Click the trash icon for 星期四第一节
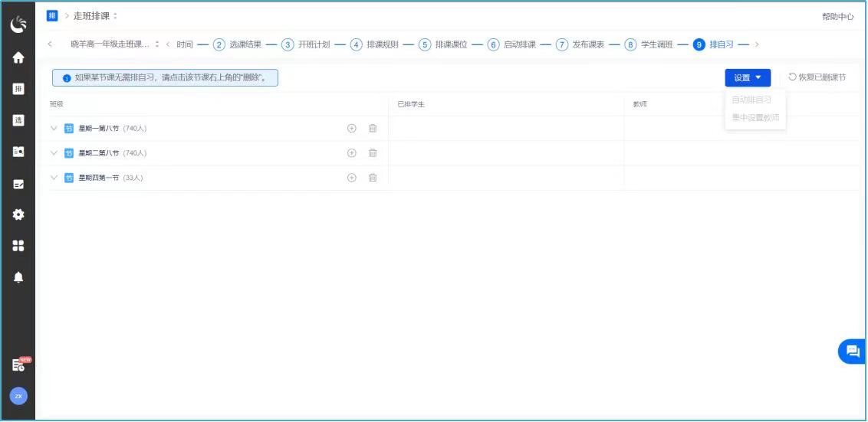The image size is (868, 422). point(373,178)
